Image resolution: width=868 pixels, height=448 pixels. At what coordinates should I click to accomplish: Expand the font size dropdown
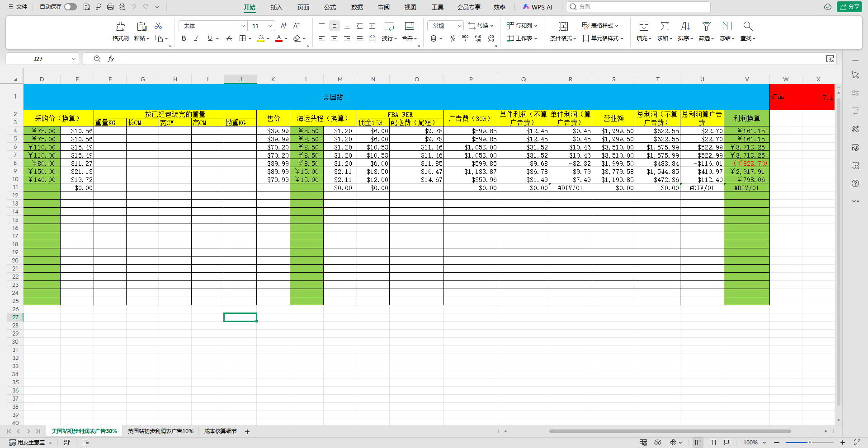pos(270,26)
